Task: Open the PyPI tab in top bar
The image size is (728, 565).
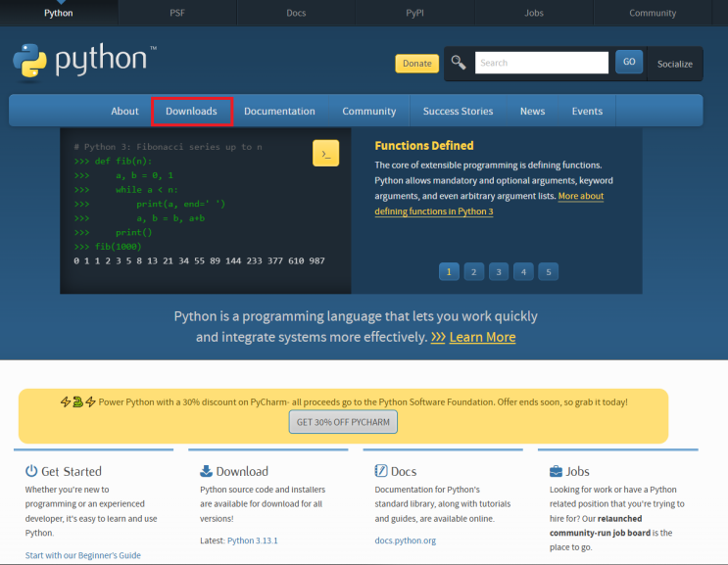Action: [x=415, y=13]
